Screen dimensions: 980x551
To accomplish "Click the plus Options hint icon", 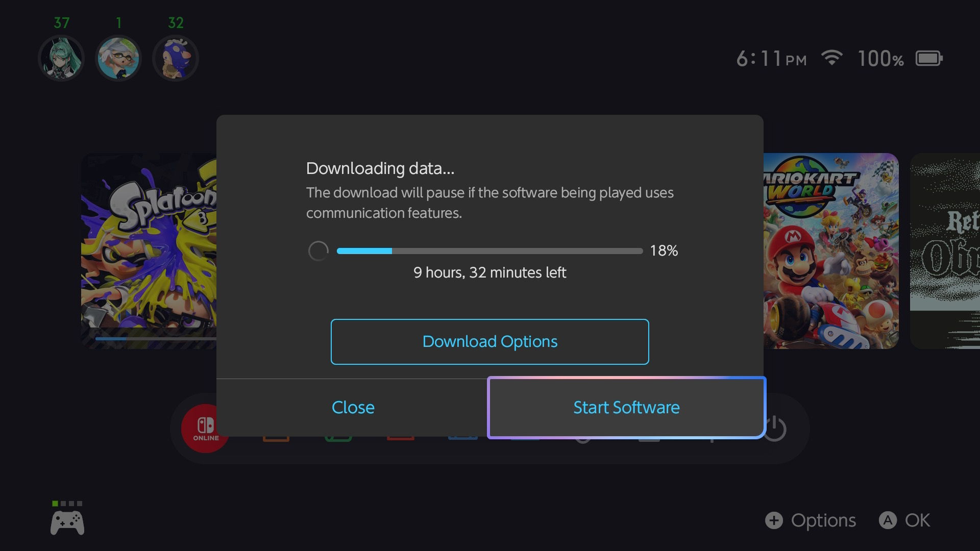I will point(774,520).
